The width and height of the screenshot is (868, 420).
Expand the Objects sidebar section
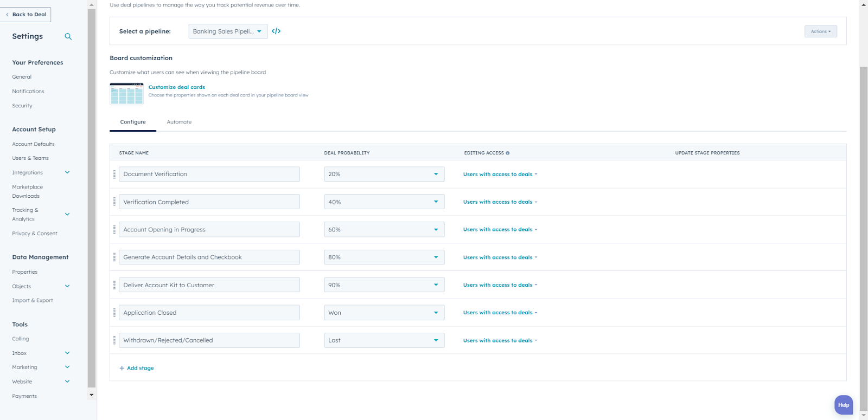point(67,286)
